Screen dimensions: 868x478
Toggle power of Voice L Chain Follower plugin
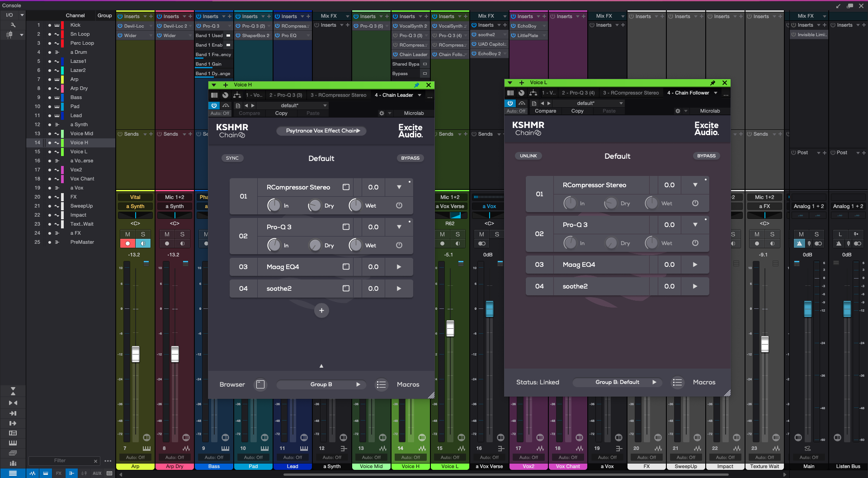(x=510, y=103)
